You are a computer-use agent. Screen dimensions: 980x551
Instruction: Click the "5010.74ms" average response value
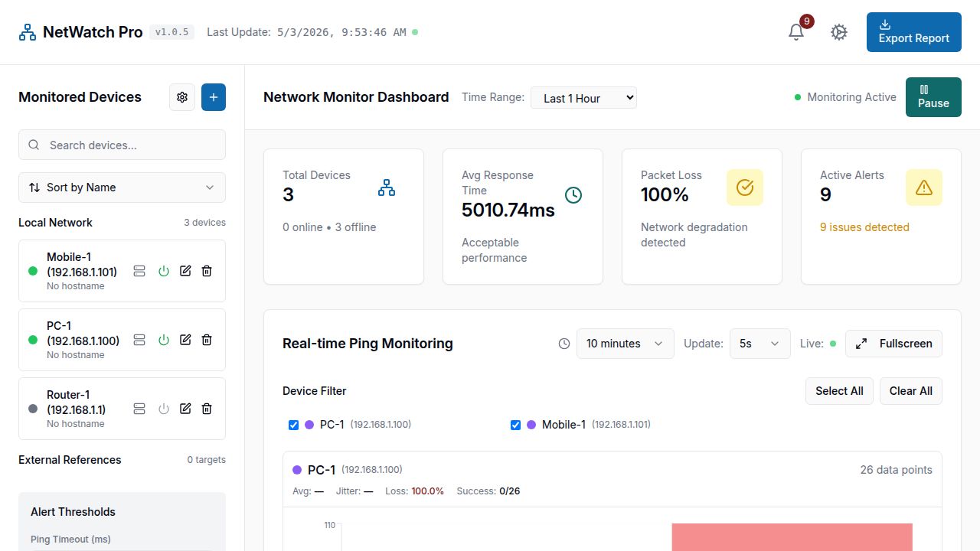[508, 210]
